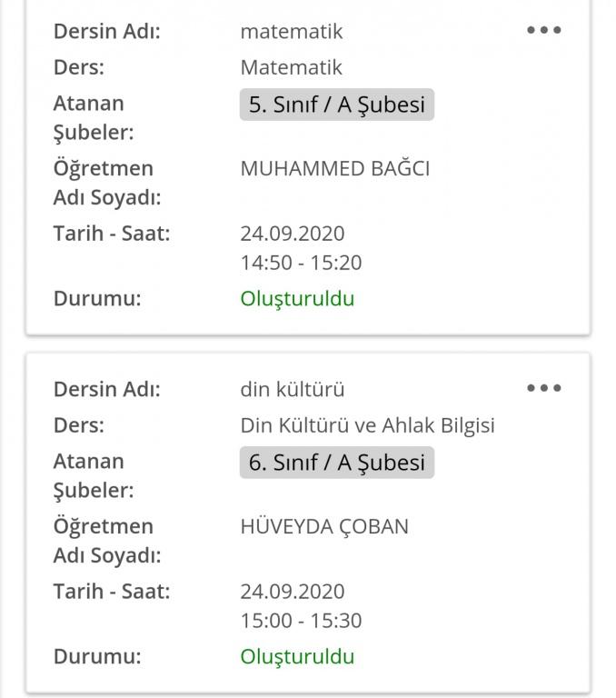Open the three-dot menu for din kültürü lesson
This screenshot has width=616, height=698.
coord(543,388)
